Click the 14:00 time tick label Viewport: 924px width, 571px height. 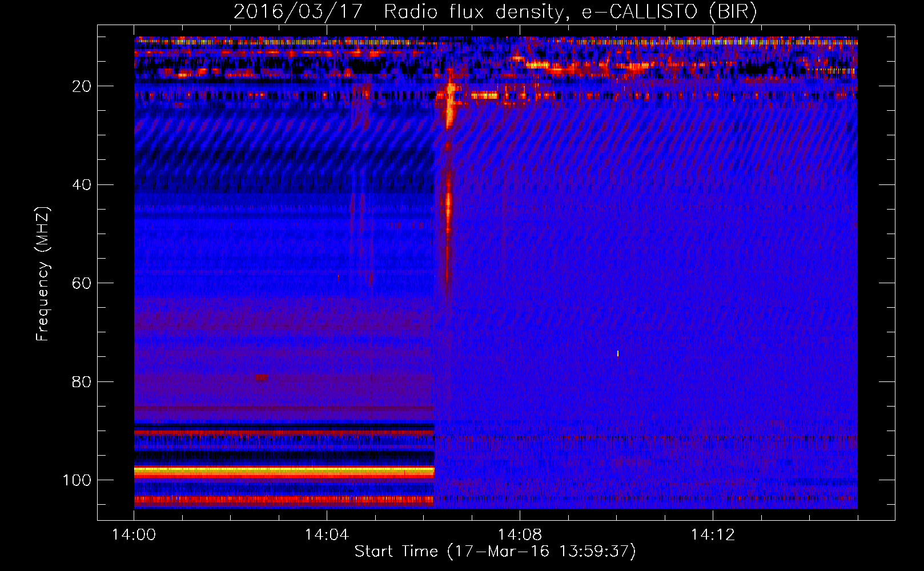point(134,535)
